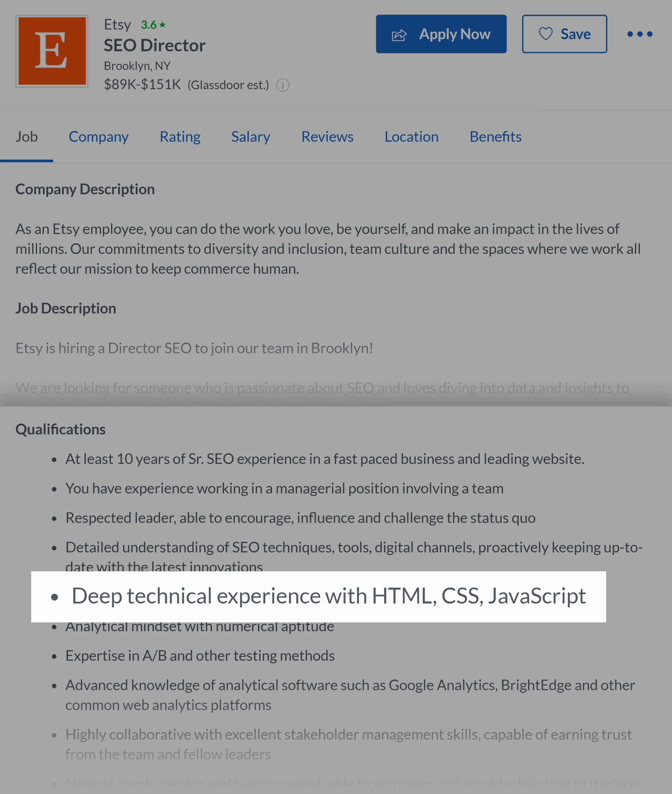Click the heart icon on Save button
This screenshot has width=672, height=794.
tap(546, 34)
